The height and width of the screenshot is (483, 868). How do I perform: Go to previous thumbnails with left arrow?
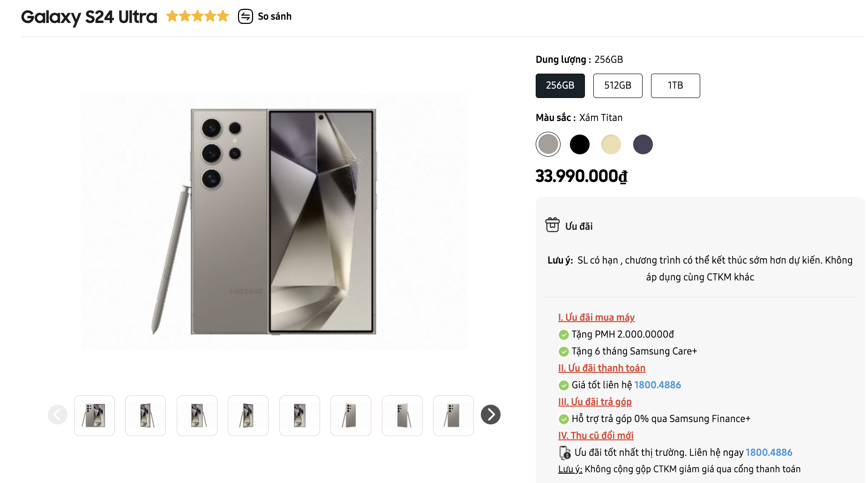coord(58,415)
